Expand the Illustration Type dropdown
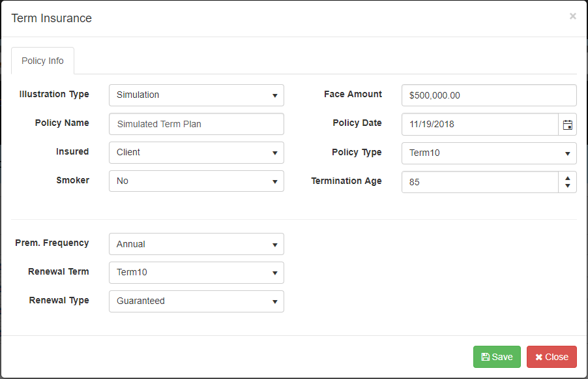The width and height of the screenshot is (588, 379). (196, 95)
